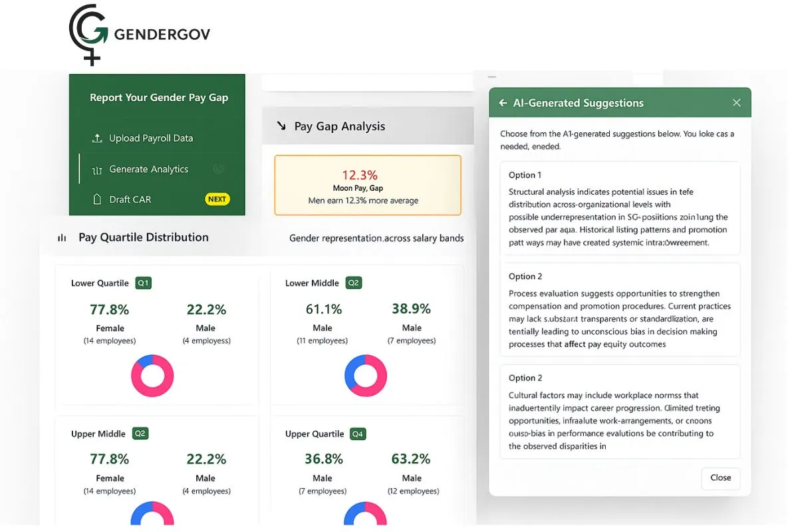Click the Upload Payroll Data upload icon
Screen dimensions: 798x532
point(97,138)
